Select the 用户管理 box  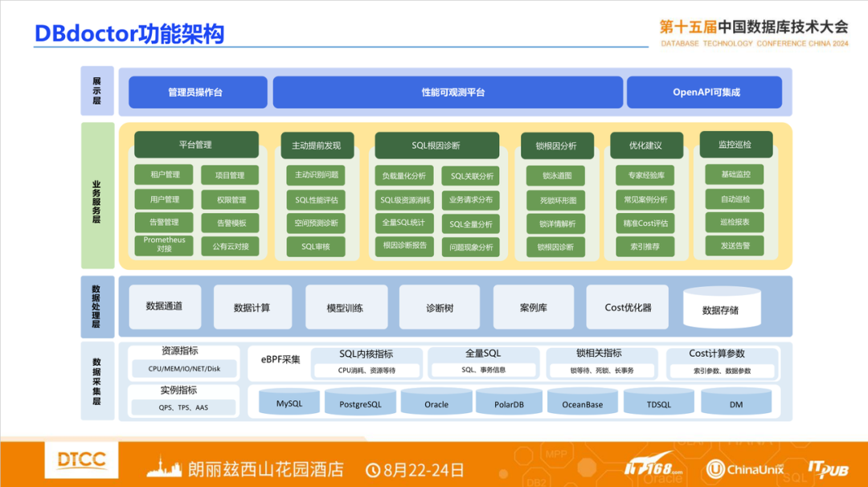[164, 199]
